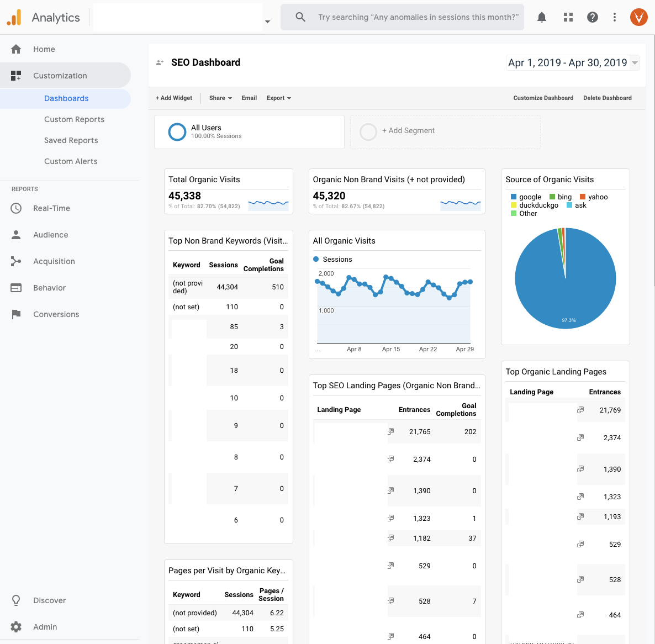The height and width of the screenshot is (644, 655).
Task: Open the Google apps grid
Action: pos(568,17)
